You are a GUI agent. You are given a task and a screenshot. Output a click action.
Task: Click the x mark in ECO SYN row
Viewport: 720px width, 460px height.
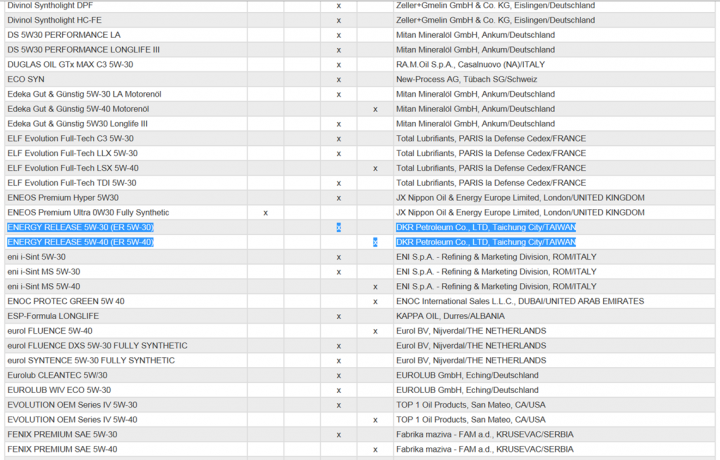pos(339,79)
